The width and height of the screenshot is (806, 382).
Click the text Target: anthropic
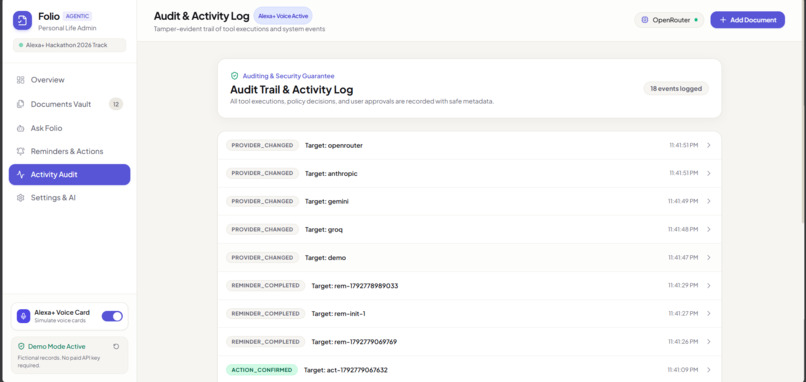pos(331,174)
